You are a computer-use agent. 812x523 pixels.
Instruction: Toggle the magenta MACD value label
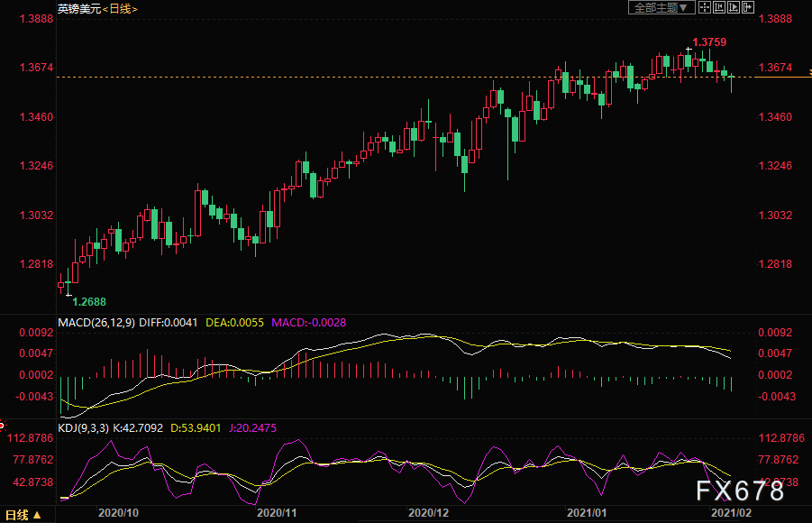click(x=308, y=323)
